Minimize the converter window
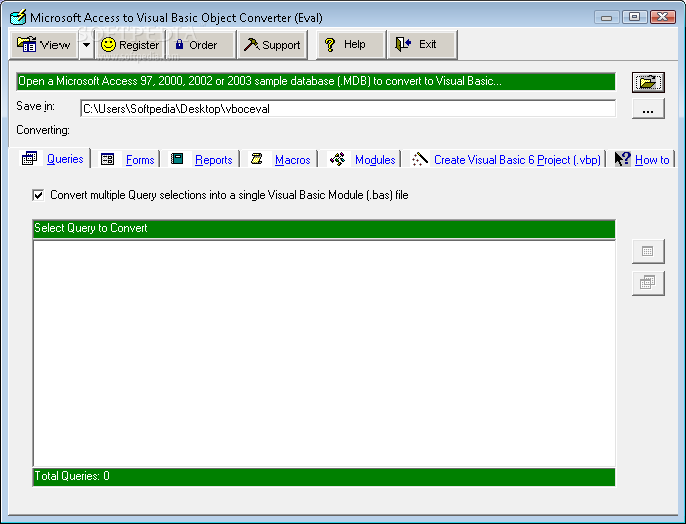686x524 pixels. click(x=606, y=17)
